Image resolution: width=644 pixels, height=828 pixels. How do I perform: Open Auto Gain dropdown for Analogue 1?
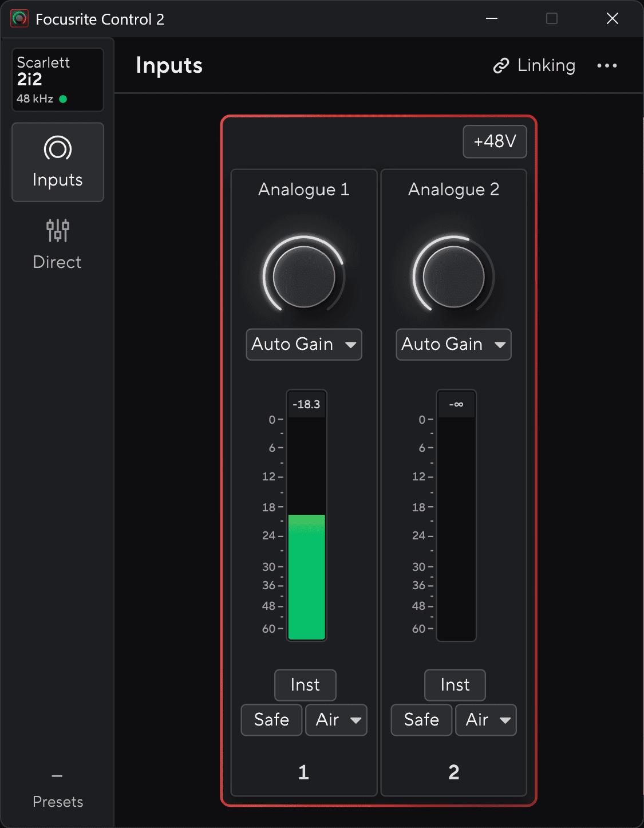pyautogui.click(x=303, y=344)
